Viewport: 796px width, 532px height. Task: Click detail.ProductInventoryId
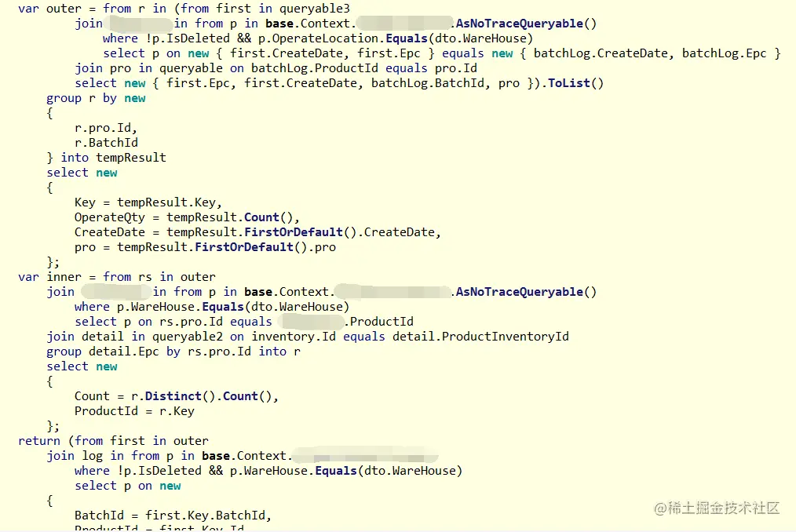tap(480, 337)
